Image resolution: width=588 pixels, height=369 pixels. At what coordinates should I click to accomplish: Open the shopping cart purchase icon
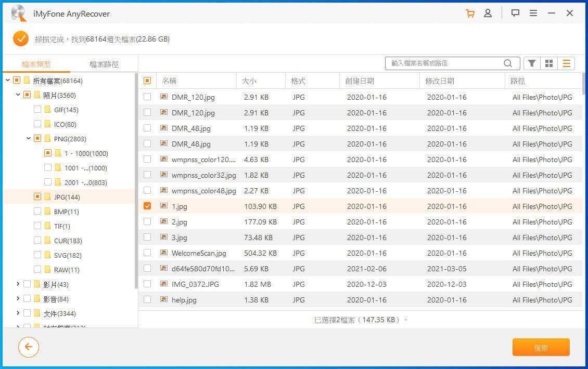(470, 14)
